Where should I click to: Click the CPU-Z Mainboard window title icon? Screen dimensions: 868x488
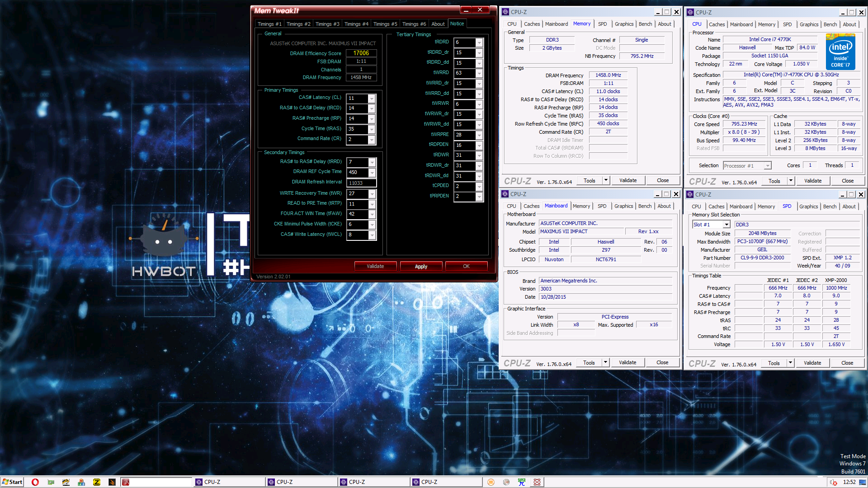point(505,194)
